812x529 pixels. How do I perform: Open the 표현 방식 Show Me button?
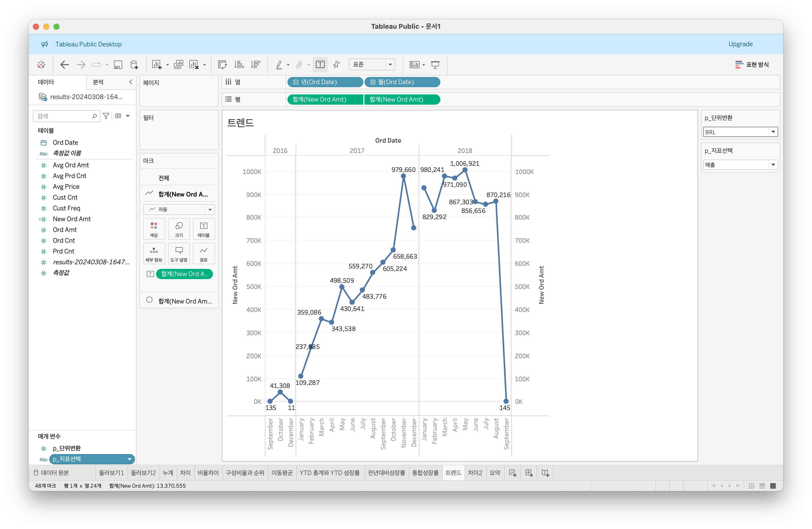point(752,65)
